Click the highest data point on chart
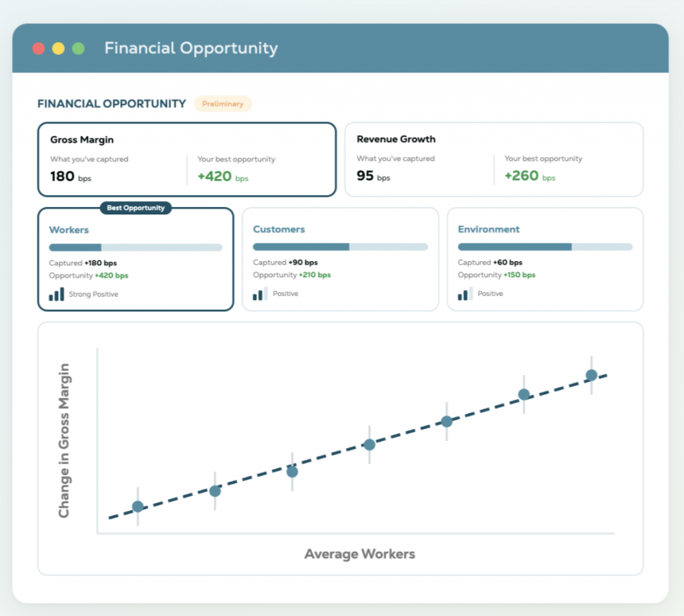This screenshot has width=684, height=616. [x=592, y=375]
